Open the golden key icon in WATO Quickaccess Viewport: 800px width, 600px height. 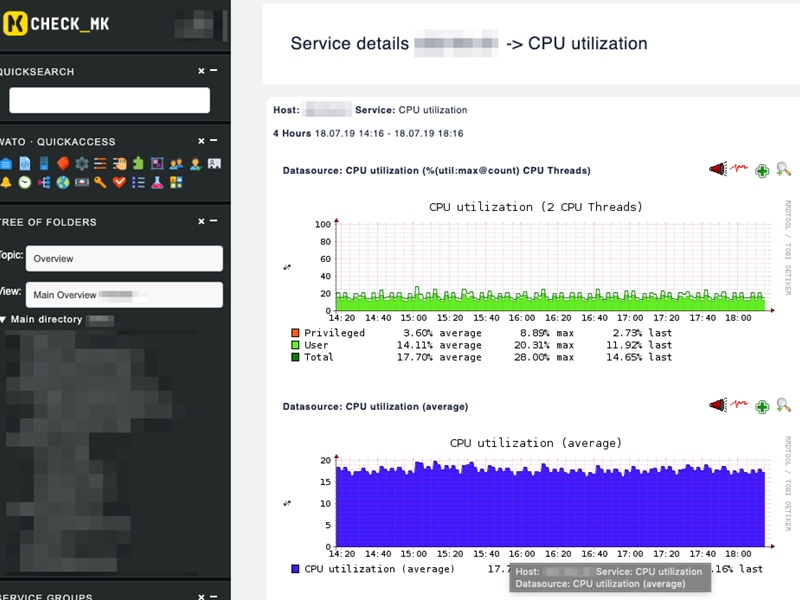coord(100,183)
